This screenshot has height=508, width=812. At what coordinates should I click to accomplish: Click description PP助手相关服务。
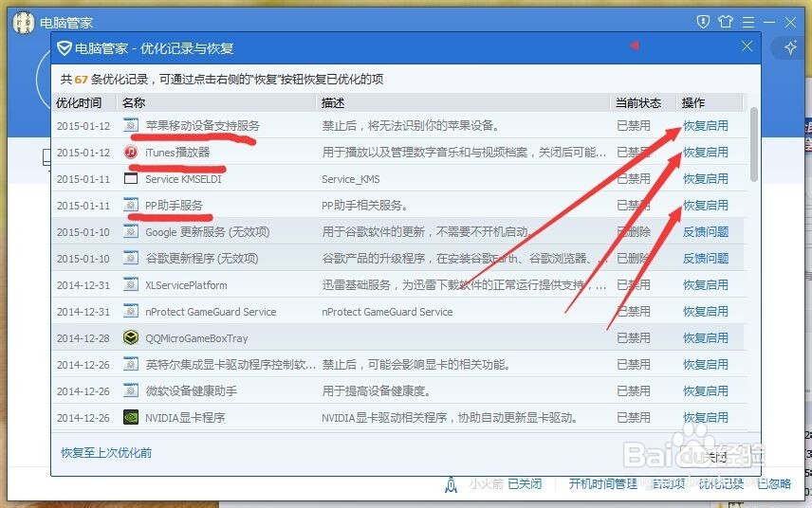pos(364,206)
